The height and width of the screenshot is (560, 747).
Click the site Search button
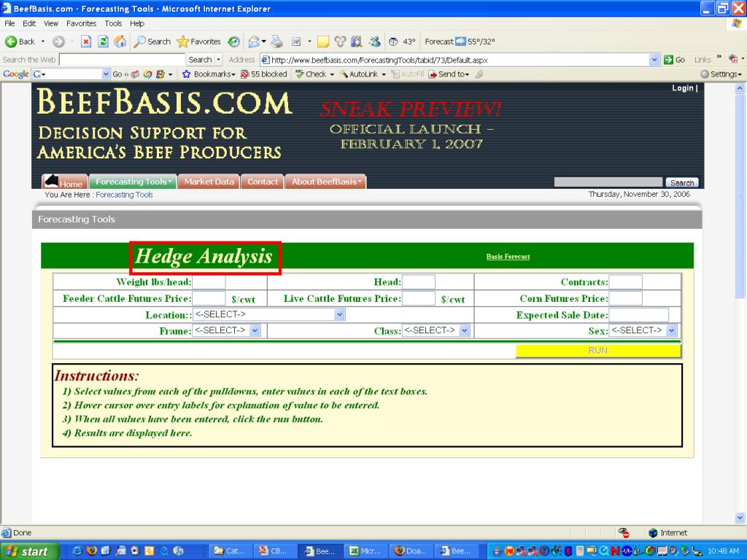(x=682, y=182)
